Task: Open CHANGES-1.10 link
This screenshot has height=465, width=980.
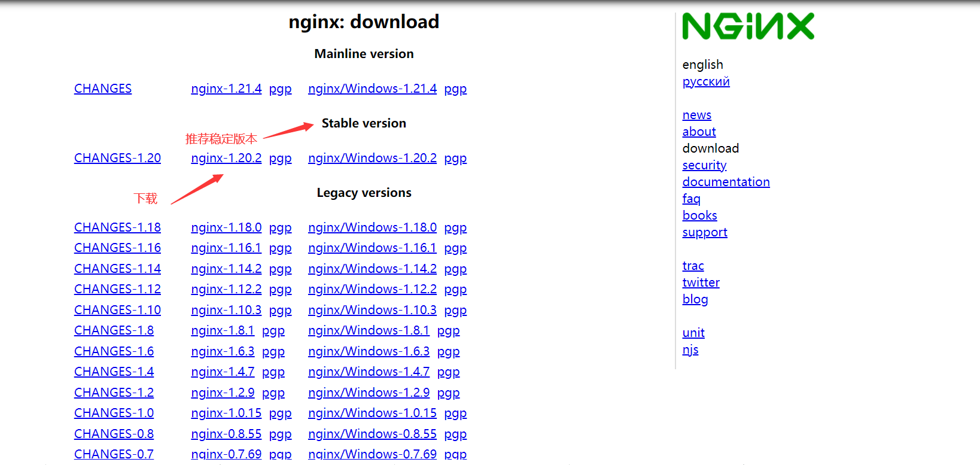Action: pyautogui.click(x=117, y=310)
